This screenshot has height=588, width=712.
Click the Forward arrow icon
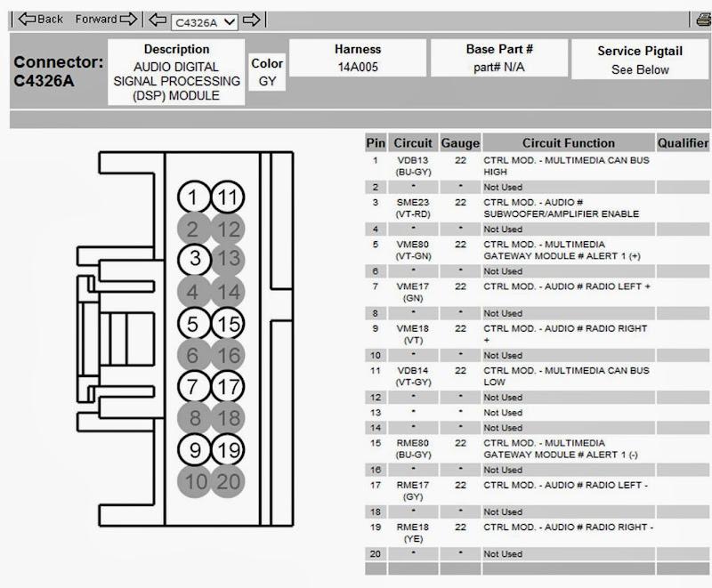coord(128,19)
